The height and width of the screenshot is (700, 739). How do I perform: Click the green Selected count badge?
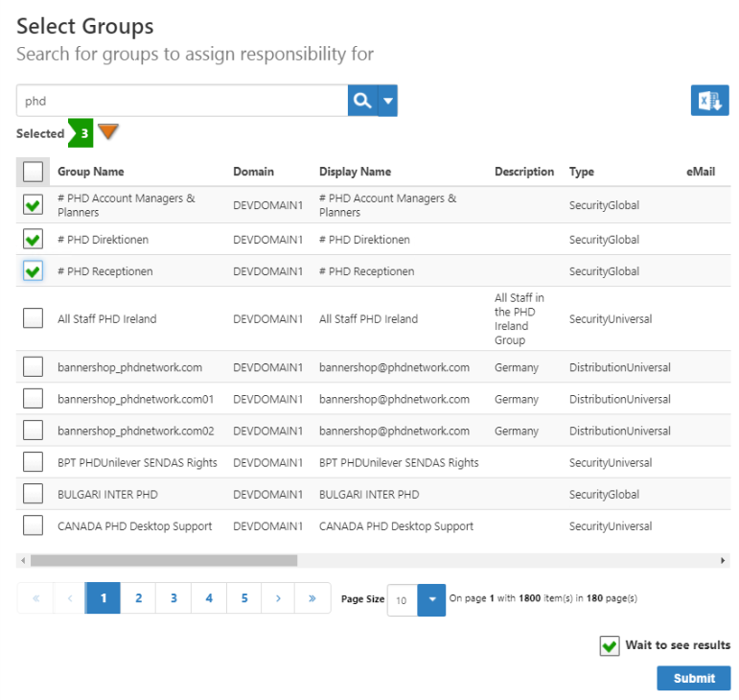tap(82, 133)
